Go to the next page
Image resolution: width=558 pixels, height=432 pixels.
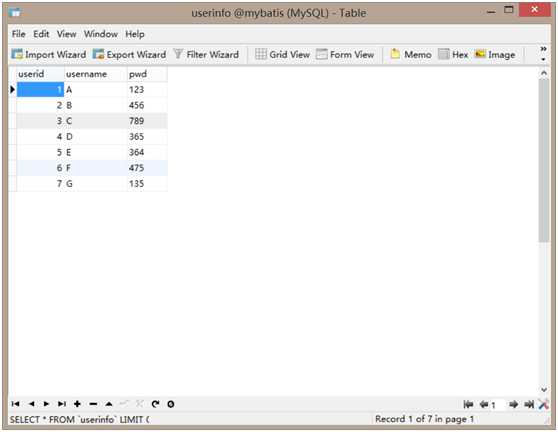point(513,404)
